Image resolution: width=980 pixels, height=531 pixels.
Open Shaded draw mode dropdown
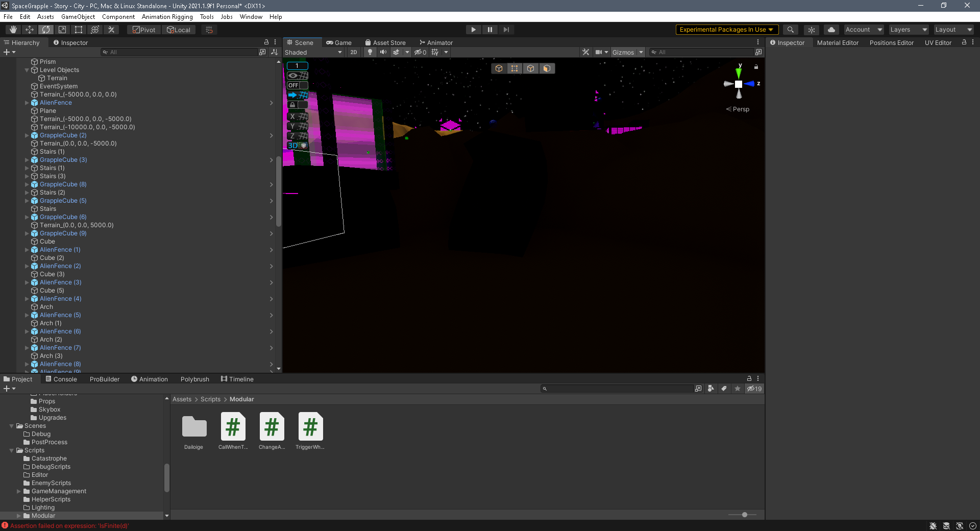[313, 52]
